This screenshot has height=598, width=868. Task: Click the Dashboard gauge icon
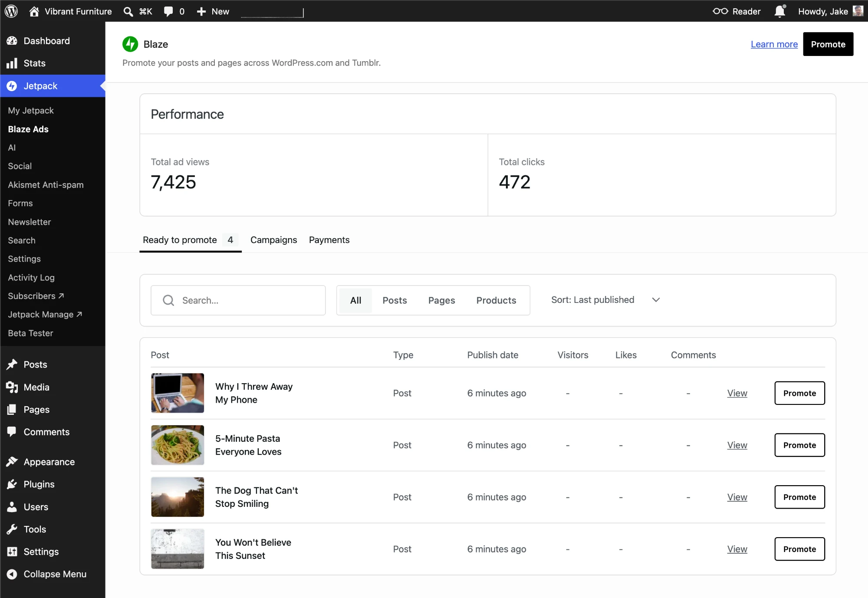pos(12,41)
